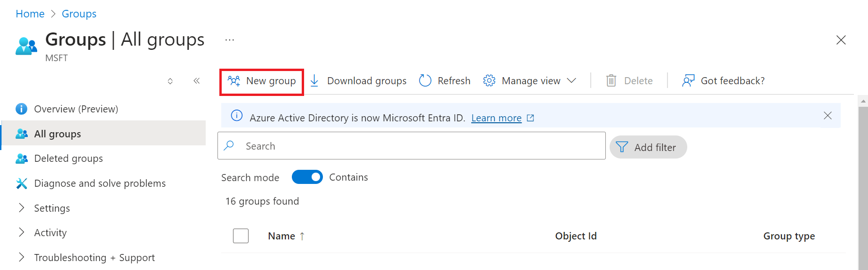Open Deleted groups in the sidebar
868x270 pixels.
click(x=68, y=159)
